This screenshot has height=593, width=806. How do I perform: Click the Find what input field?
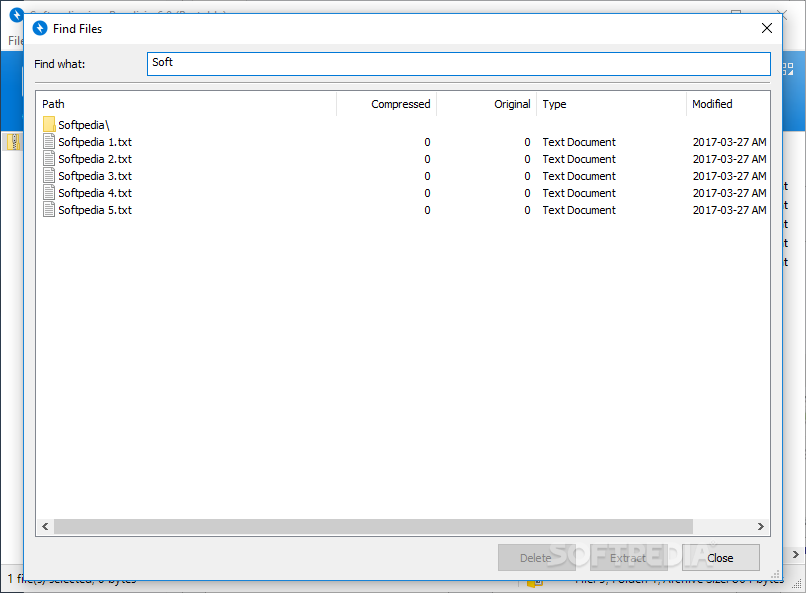459,64
